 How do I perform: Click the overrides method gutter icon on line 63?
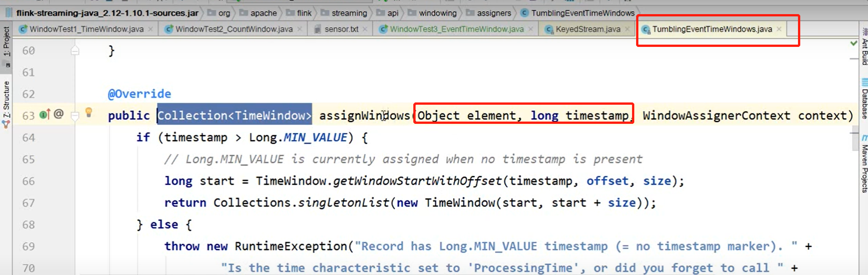(x=45, y=114)
